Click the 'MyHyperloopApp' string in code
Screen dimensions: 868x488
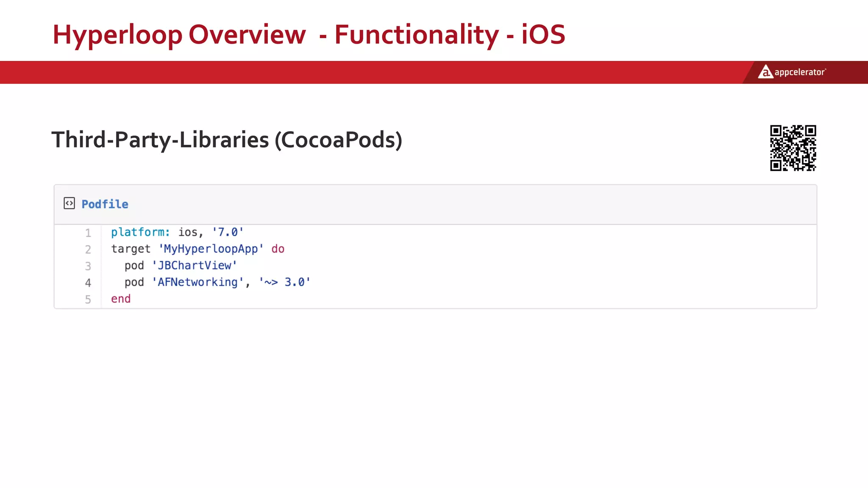tap(211, 249)
